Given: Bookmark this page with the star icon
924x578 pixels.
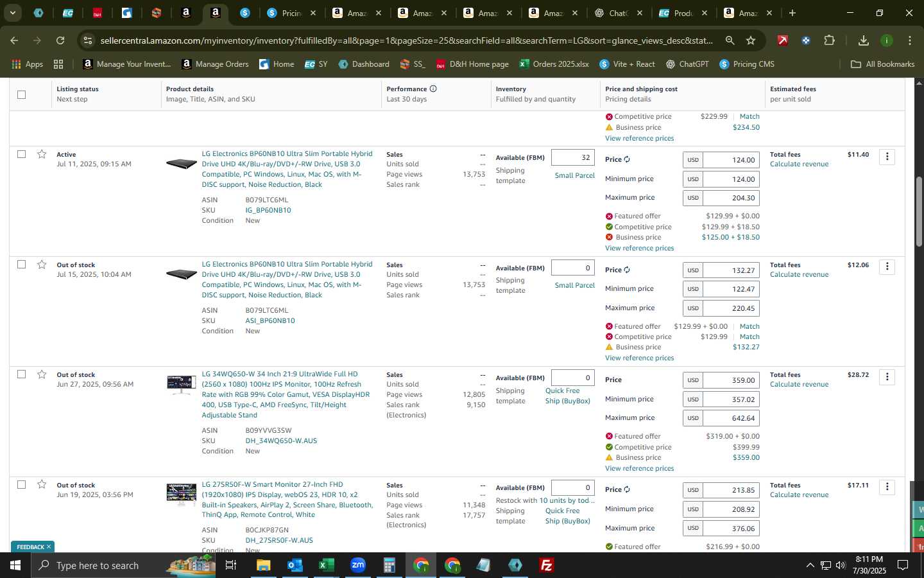Looking at the screenshot, I should coord(751,40).
